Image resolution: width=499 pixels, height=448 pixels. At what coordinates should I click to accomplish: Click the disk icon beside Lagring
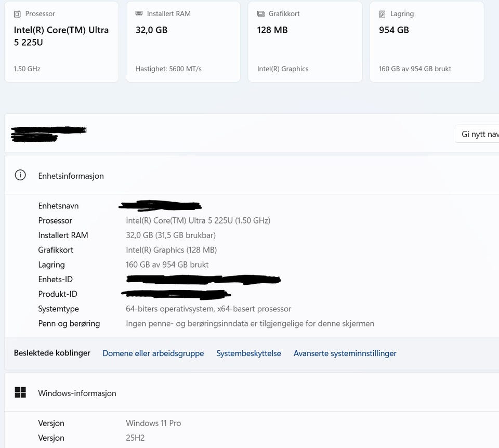click(382, 14)
